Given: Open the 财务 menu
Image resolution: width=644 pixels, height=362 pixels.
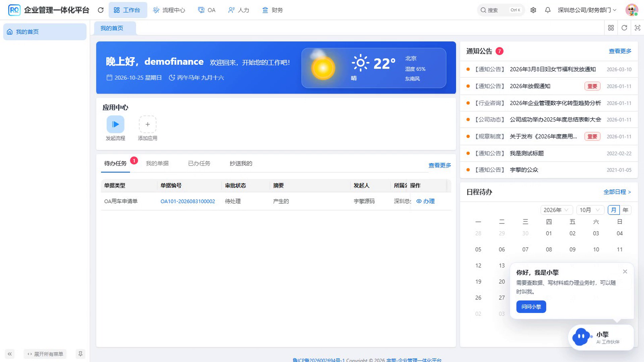Looking at the screenshot, I should pos(272,10).
